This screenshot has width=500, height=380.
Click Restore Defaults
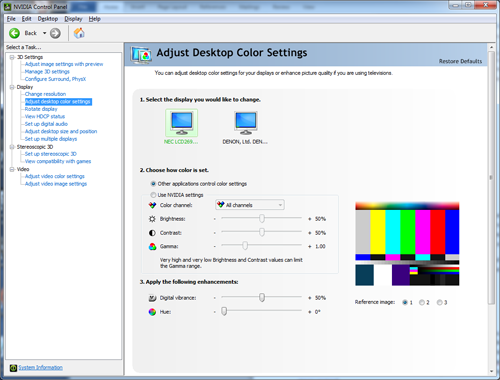[460, 61]
